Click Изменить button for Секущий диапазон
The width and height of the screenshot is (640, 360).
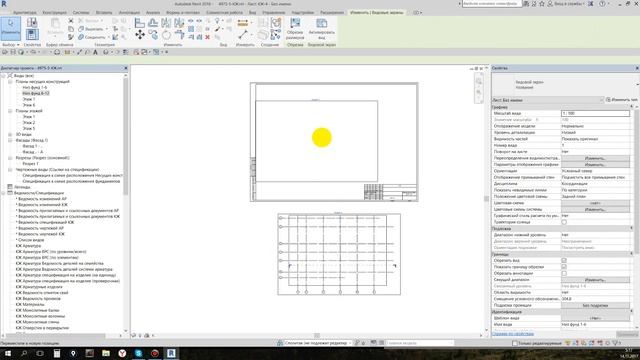coord(596,280)
